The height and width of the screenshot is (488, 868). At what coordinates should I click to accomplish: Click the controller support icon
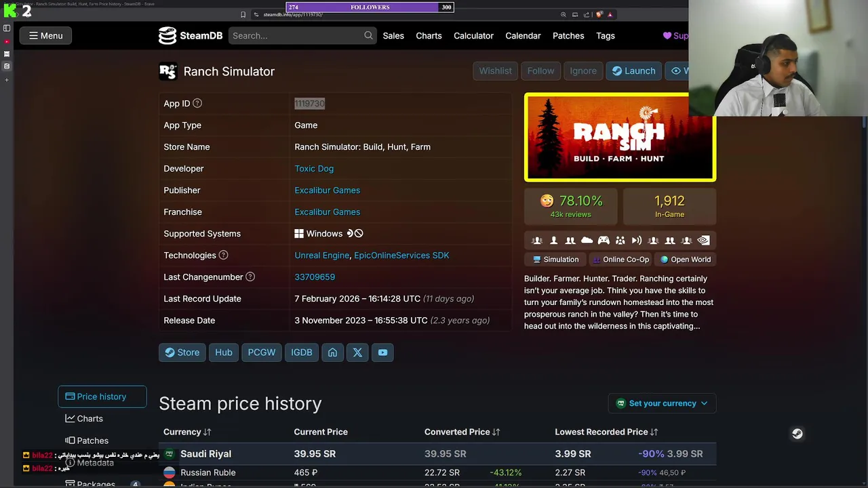coord(604,240)
